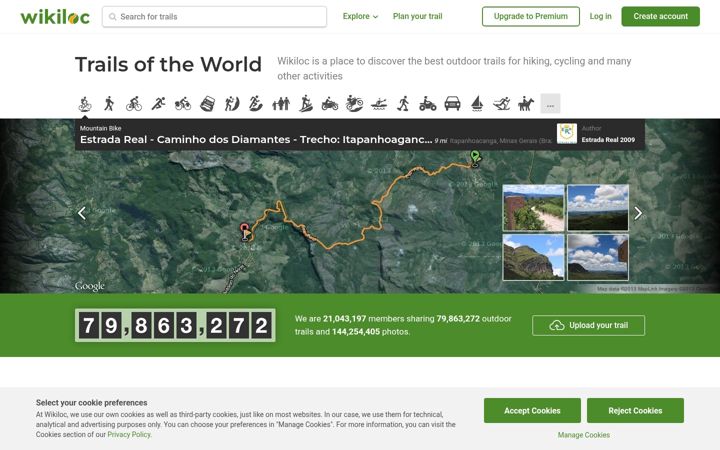Select the hiking activity icon
The image size is (720, 450).
coord(109,104)
